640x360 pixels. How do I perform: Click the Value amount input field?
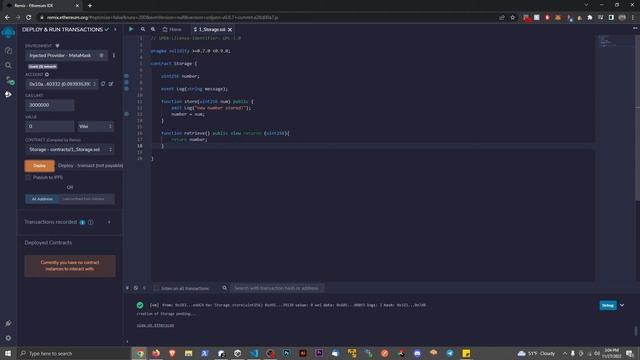pos(50,126)
